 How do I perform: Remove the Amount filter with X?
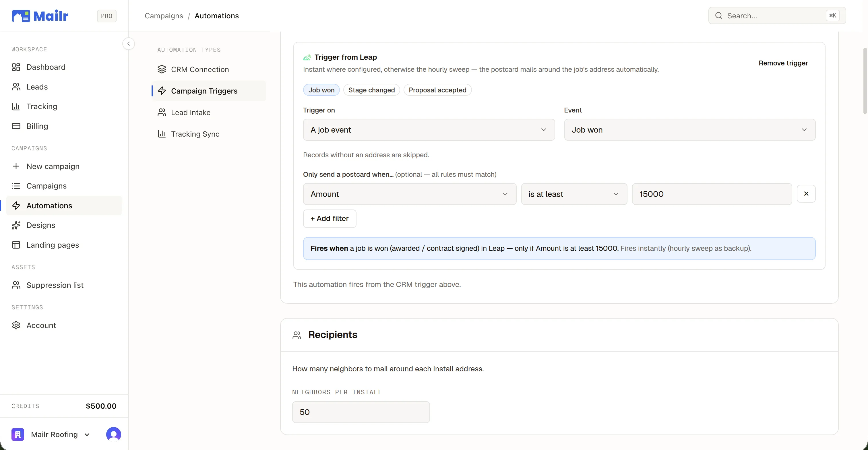pyautogui.click(x=806, y=194)
